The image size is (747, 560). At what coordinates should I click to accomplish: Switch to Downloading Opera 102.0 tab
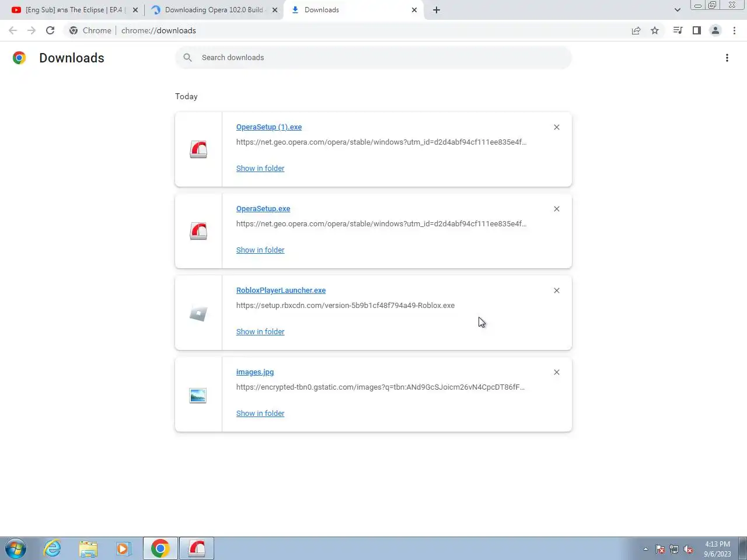pyautogui.click(x=214, y=10)
